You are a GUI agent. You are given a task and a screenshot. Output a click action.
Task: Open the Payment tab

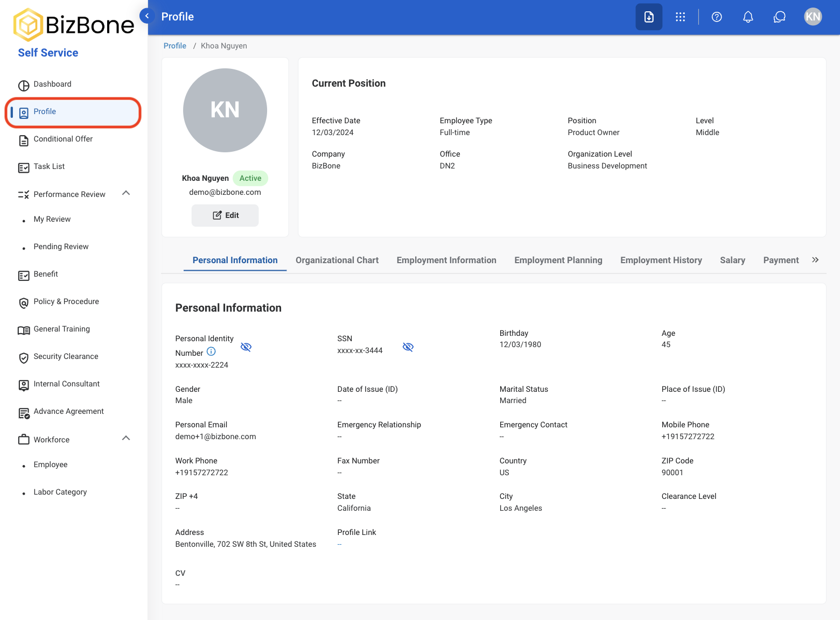pos(781,260)
